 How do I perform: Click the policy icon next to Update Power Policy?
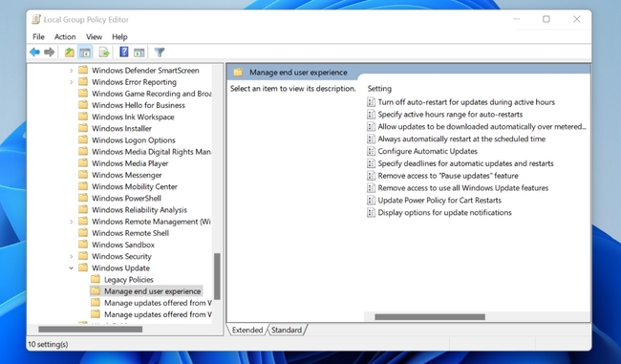pos(371,200)
